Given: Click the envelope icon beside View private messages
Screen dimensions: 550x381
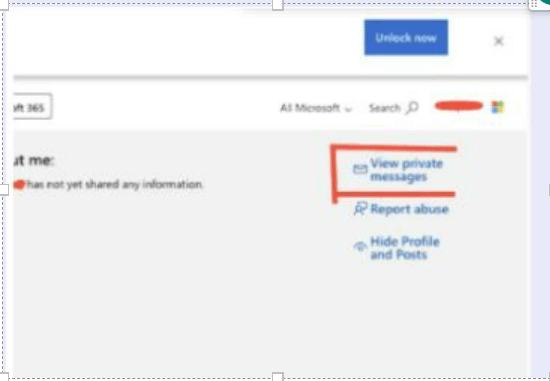Looking at the screenshot, I should click(x=360, y=169).
